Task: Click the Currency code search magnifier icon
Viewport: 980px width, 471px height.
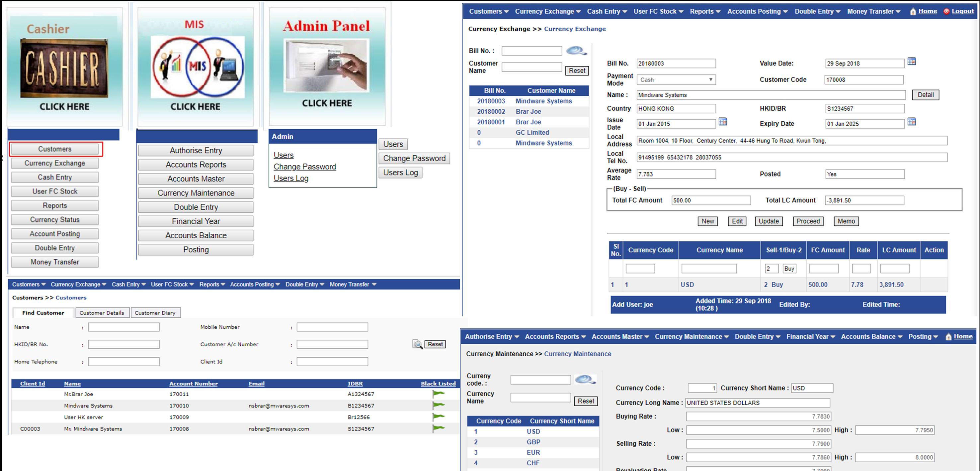Action: click(585, 379)
